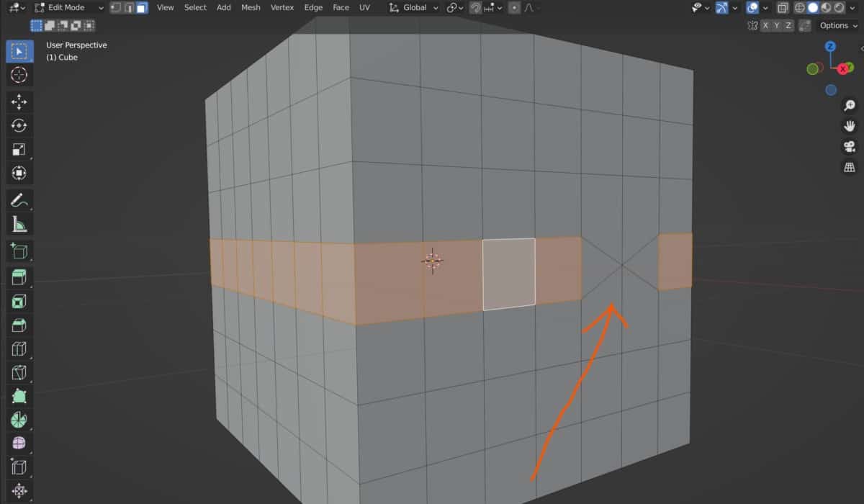864x504 pixels.
Task: Open the Mesh menu
Action: pyautogui.click(x=251, y=8)
